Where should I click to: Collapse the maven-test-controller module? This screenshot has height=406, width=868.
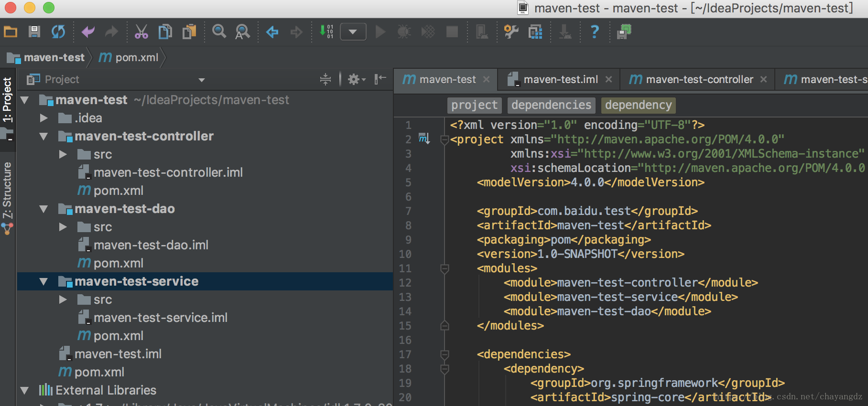pos(44,137)
